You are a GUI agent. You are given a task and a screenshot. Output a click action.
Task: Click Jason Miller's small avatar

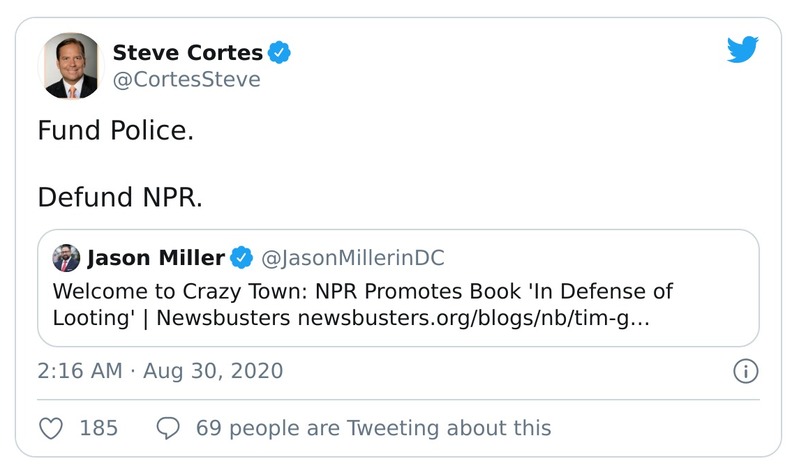[66, 259]
